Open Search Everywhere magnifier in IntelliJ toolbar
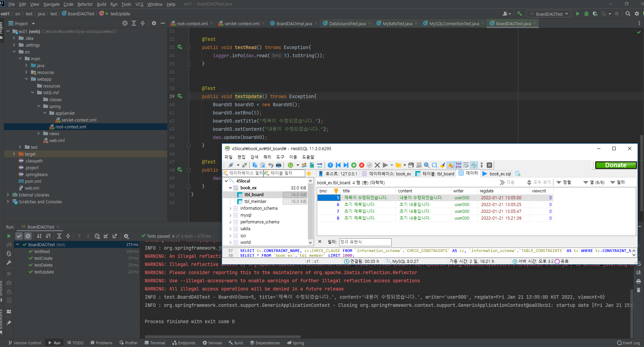This screenshot has height=347, width=644. point(628,14)
